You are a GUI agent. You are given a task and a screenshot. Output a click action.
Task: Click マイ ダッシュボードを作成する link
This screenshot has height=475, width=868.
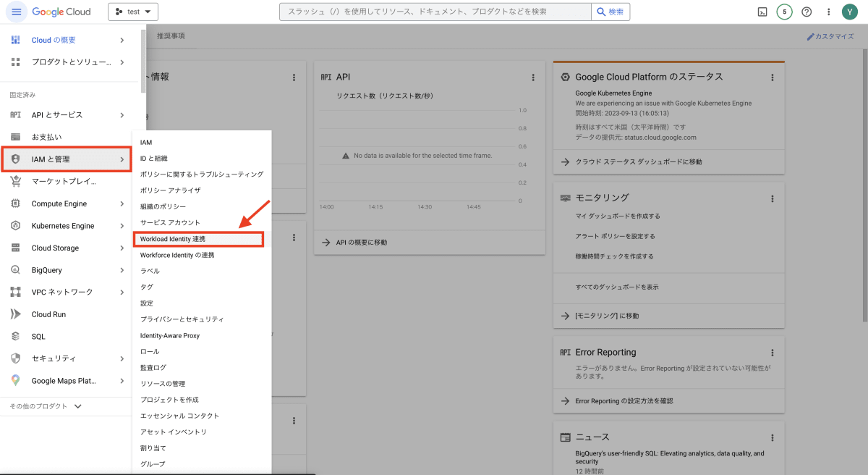tap(617, 216)
